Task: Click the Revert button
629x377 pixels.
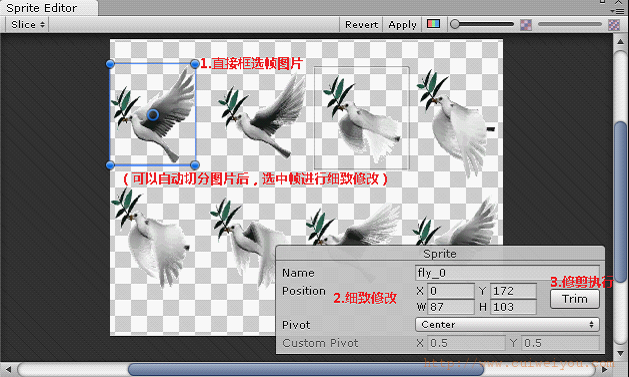Action: [x=361, y=24]
